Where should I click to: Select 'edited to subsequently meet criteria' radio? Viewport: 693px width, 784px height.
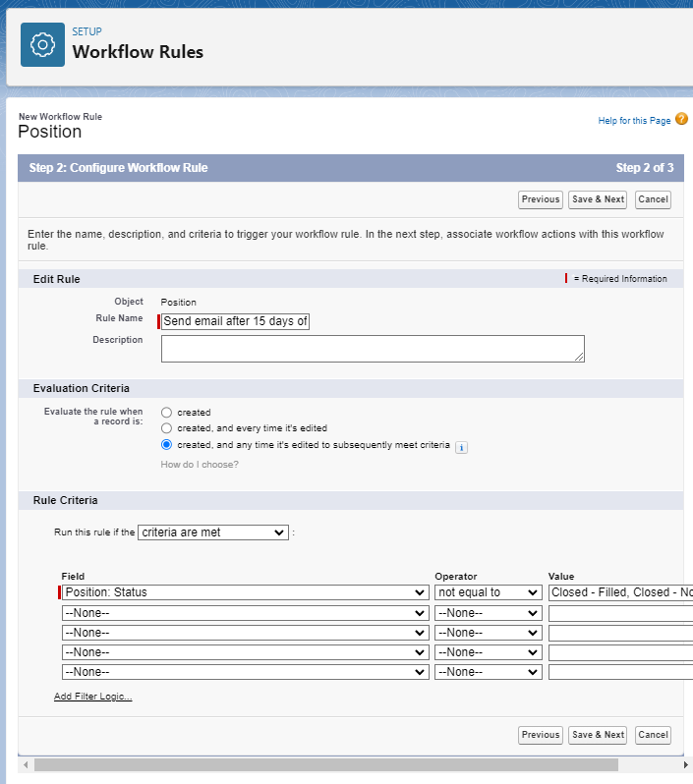(167, 444)
